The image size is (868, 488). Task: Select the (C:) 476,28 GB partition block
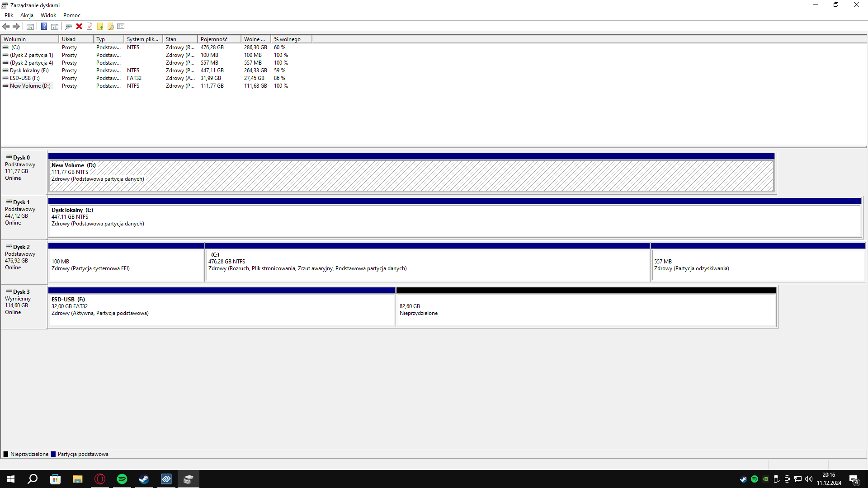click(x=428, y=262)
